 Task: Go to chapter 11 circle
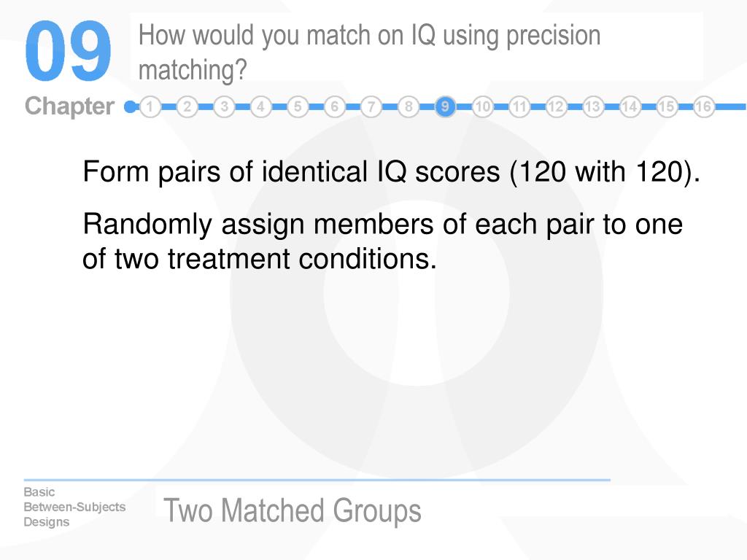coord(519,106)
